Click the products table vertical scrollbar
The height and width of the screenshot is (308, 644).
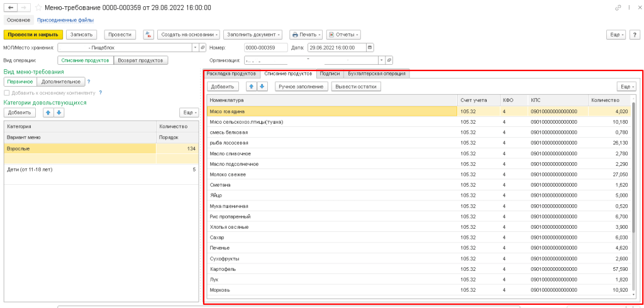[633, 189]
